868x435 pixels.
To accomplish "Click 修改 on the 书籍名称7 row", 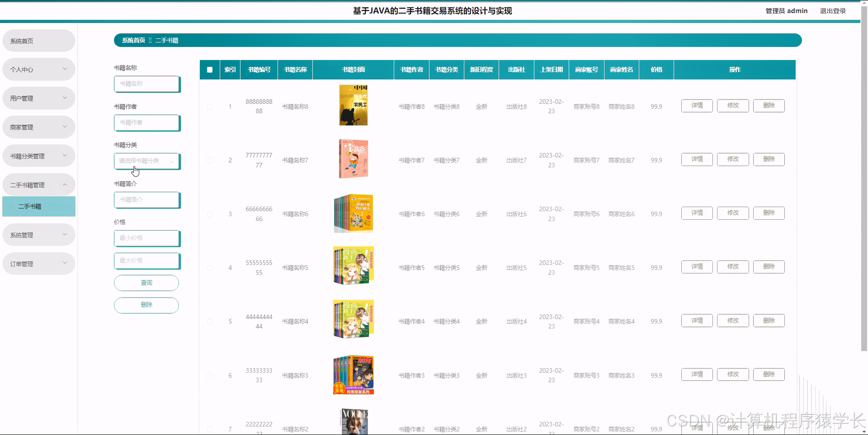I will point(732,159).
